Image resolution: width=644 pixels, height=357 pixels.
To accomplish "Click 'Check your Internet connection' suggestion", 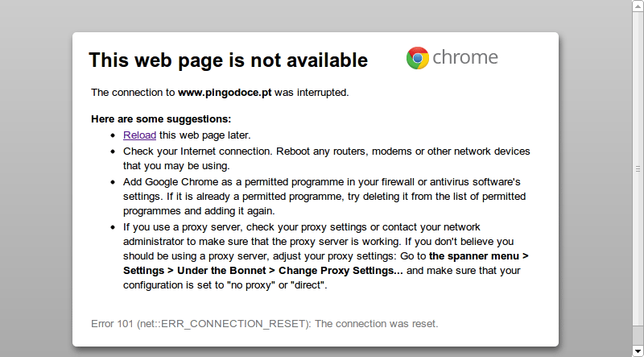I will coord(197,152).
